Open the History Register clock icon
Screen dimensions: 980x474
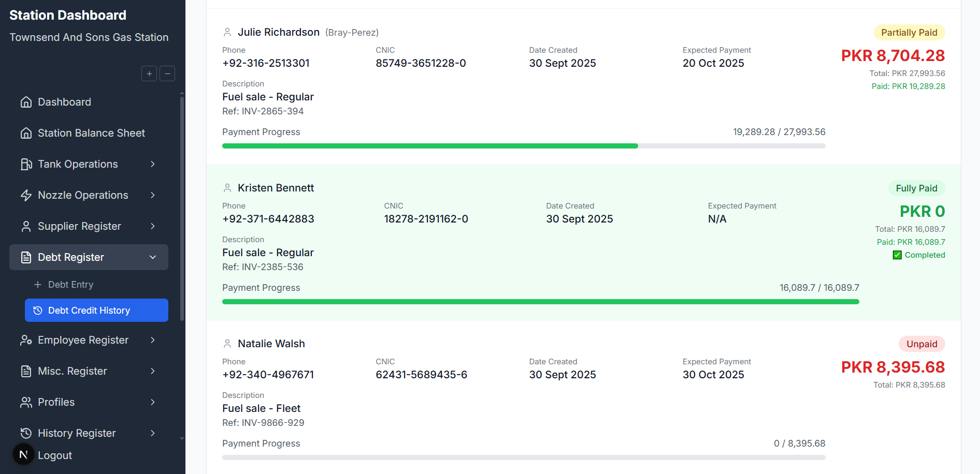(x=26, y=433)
